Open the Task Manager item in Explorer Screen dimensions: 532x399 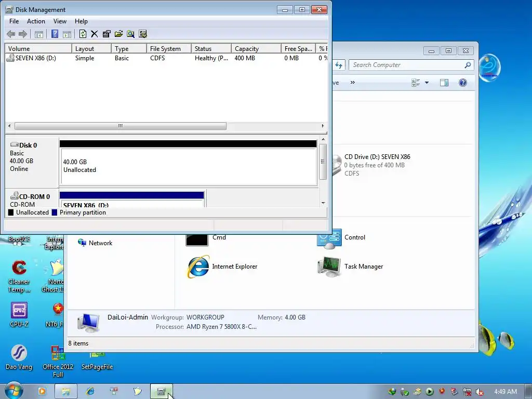tap(351, 267)
